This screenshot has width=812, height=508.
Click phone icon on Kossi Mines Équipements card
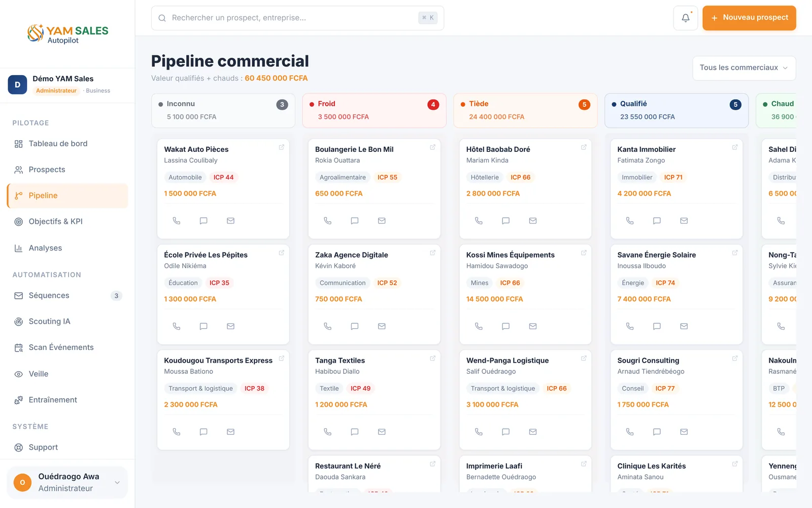(x=479, y=326)
